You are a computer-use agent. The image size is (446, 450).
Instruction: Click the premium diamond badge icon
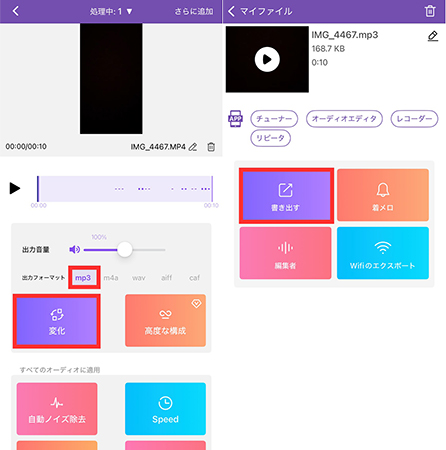point(196,303)
